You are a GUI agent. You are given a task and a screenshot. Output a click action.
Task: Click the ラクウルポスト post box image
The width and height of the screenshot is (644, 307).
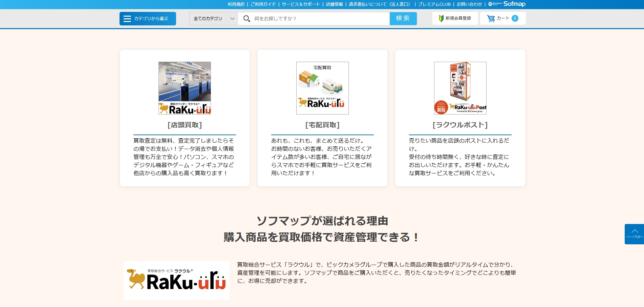coord(460,88)
